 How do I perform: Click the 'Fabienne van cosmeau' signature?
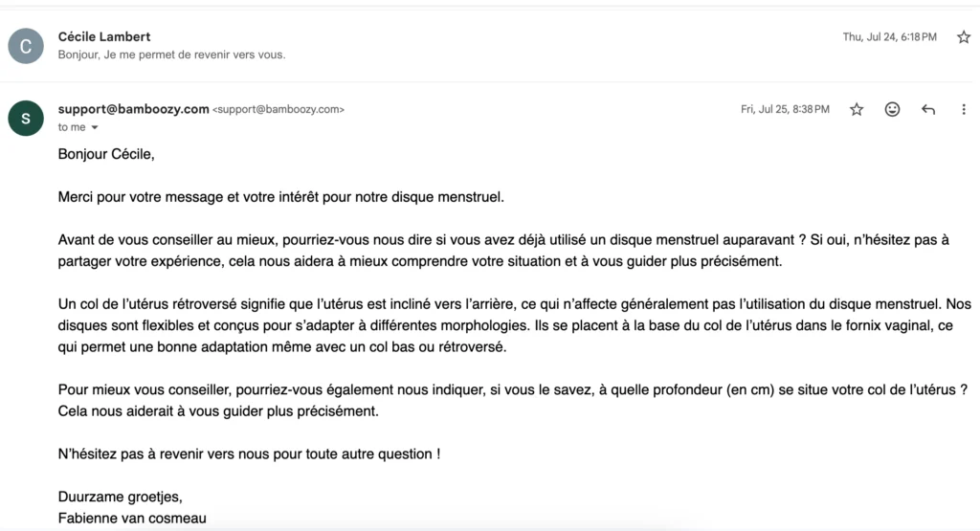pyautogui.click(x=132, y=520)
